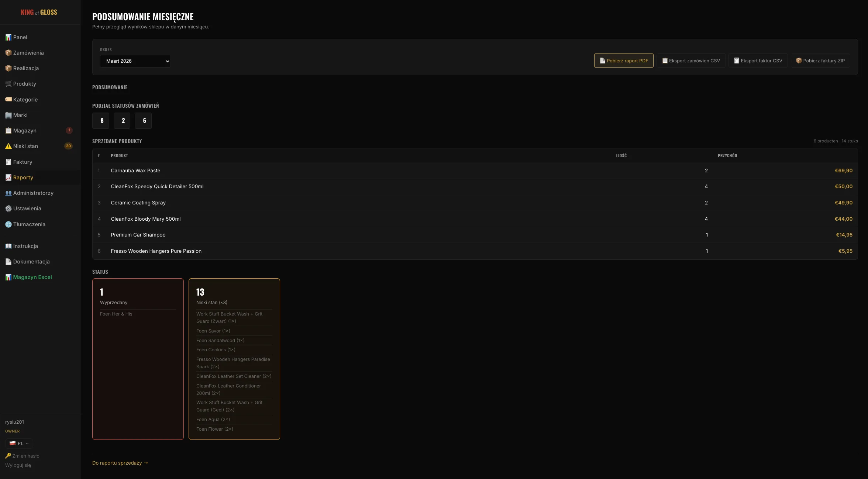The image size is (868, 479).
Task: Download invoices with Pobierz faktury ZIP
Action: (820, 61)
